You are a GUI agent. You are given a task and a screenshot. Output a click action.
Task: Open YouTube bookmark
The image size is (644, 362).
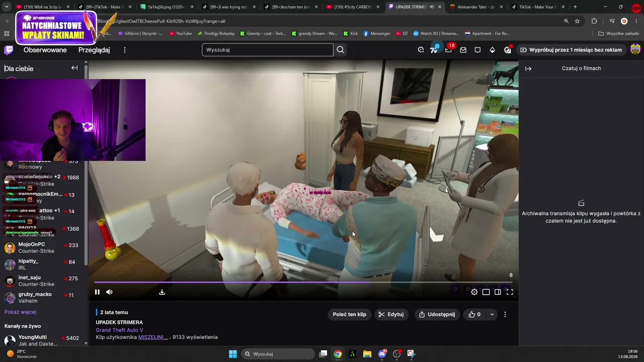(x=180, y=34)
